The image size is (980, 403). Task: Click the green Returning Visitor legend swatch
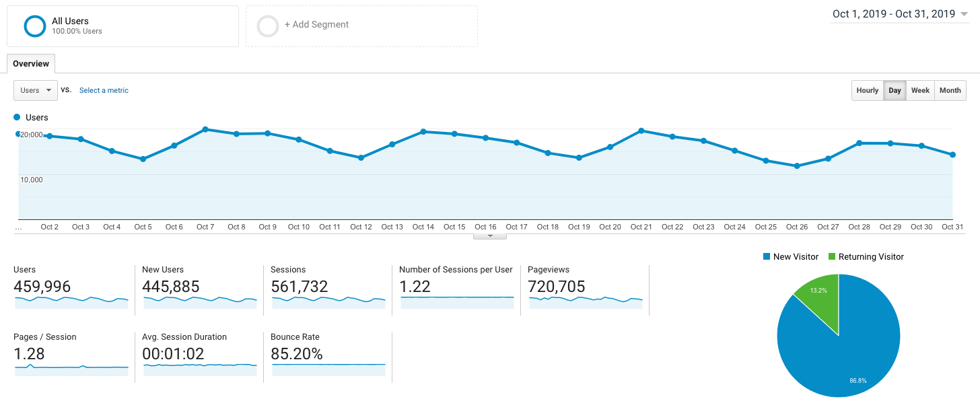[831, 256]
